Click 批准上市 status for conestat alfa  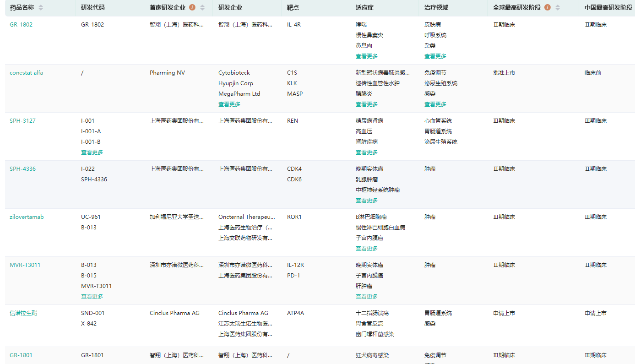coord(504,73)
